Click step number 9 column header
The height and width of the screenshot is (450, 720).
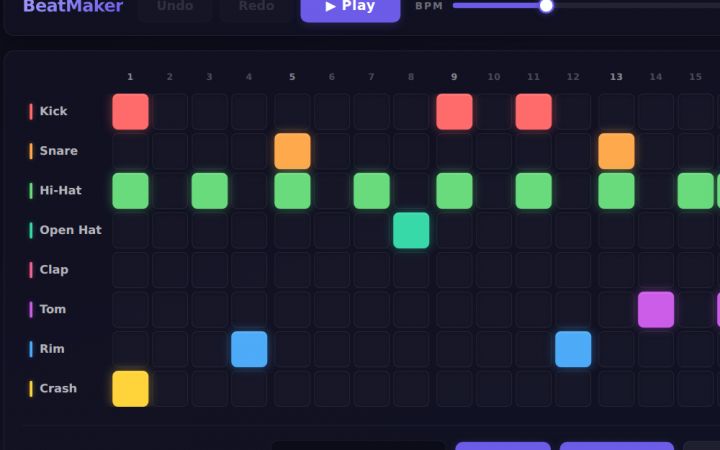(x=454, y=77)
